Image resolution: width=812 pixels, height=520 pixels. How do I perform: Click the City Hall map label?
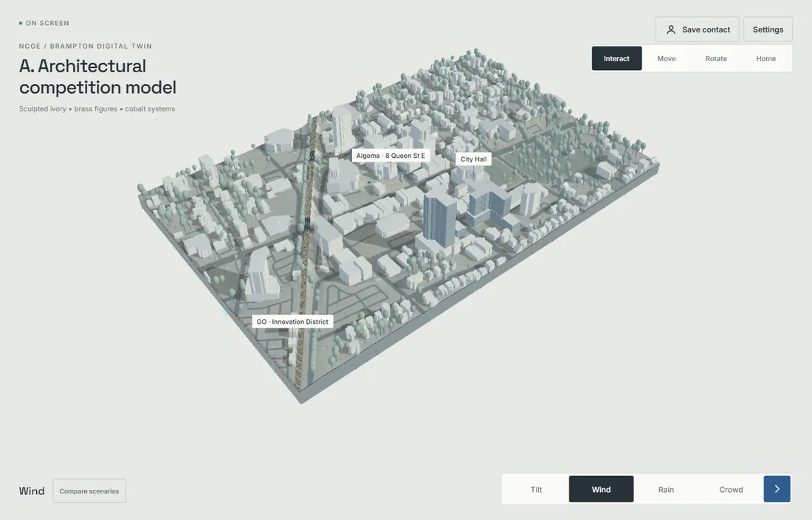(x=473, y=159)
